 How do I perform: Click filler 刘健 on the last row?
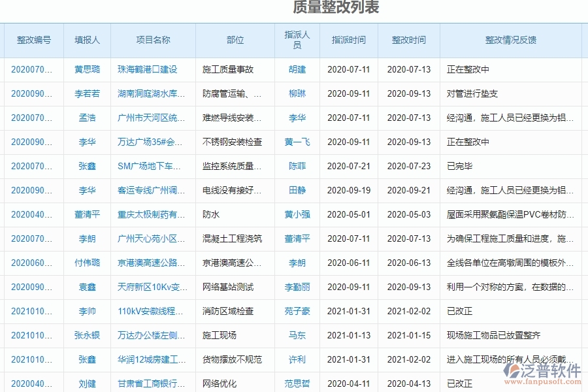[x=87, y=384]
